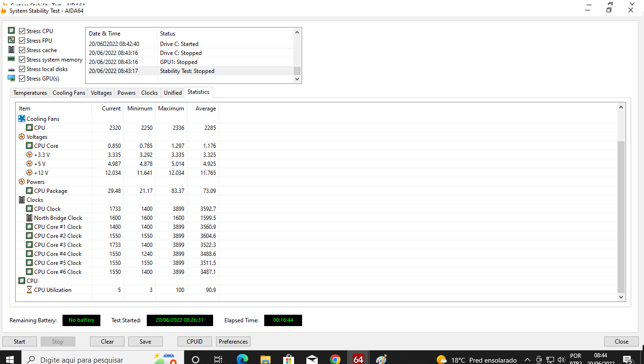Uncheck the Stress system memory checkbox
The image size is (644, 364).
click(22, 59)
